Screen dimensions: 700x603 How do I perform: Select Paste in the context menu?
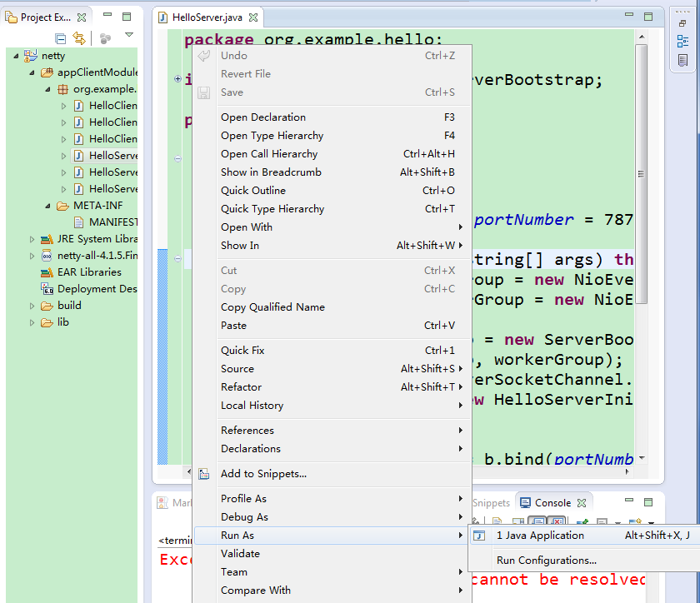point(332,326)
